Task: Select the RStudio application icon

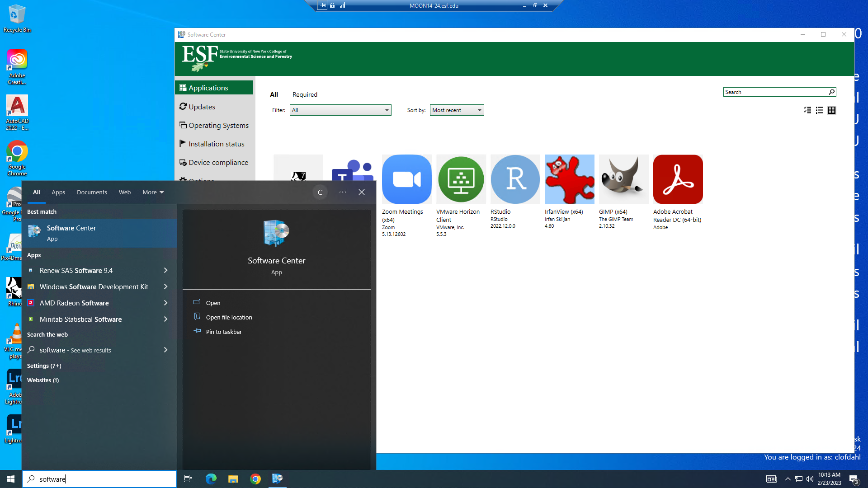Action: pos(515,179)
